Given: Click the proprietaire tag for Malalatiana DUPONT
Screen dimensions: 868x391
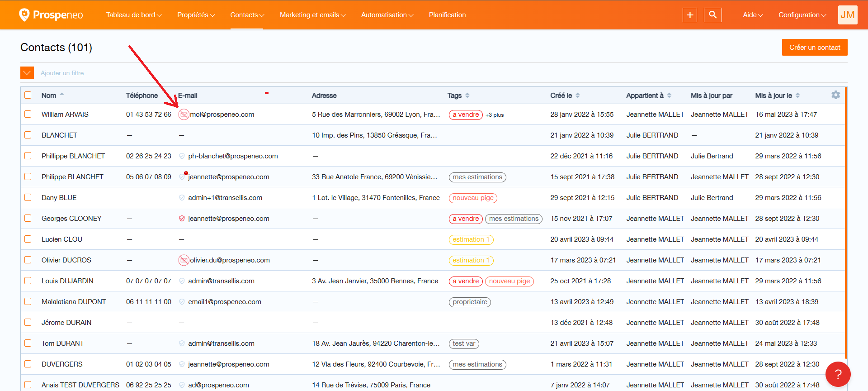Looking at the screenshot, I should pos(470,302).
